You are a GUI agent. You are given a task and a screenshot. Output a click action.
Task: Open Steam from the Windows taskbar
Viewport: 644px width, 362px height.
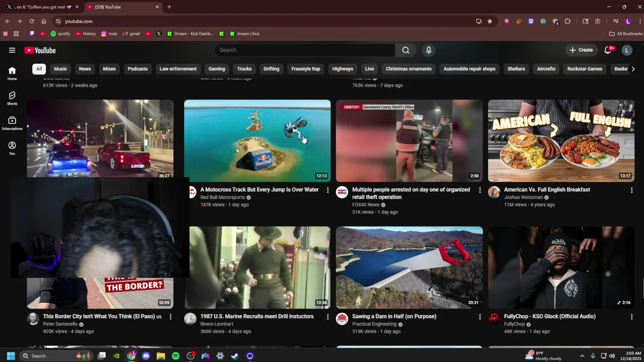(x=235, y=356)
